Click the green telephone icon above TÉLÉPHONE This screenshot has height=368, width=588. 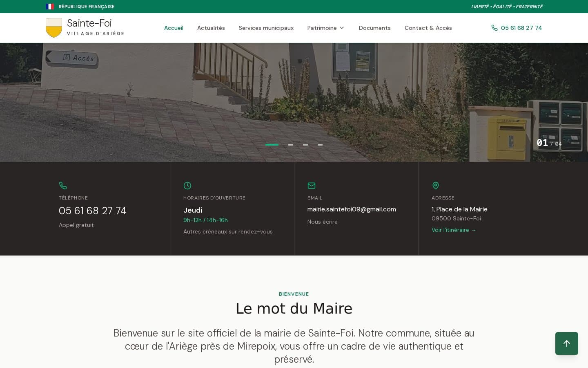click(x=63, y=186)
